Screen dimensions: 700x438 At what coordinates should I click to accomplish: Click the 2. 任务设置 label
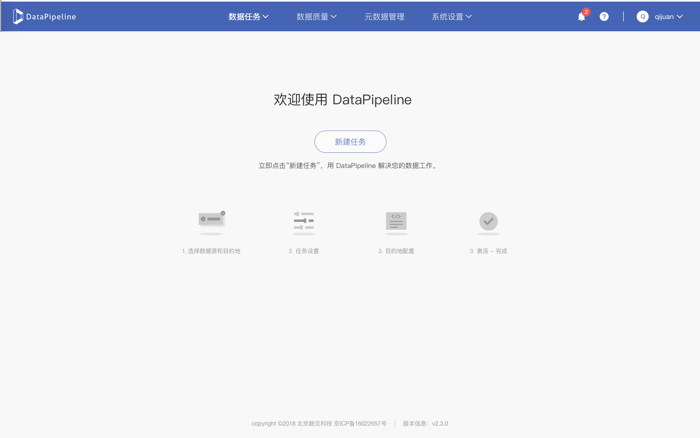click(x=304, y=251)
